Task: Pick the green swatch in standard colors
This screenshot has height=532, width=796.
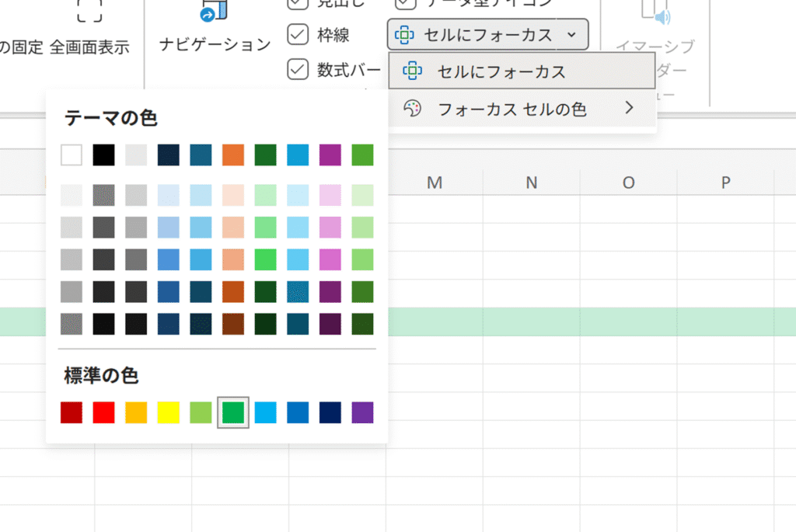Action: 233,412
